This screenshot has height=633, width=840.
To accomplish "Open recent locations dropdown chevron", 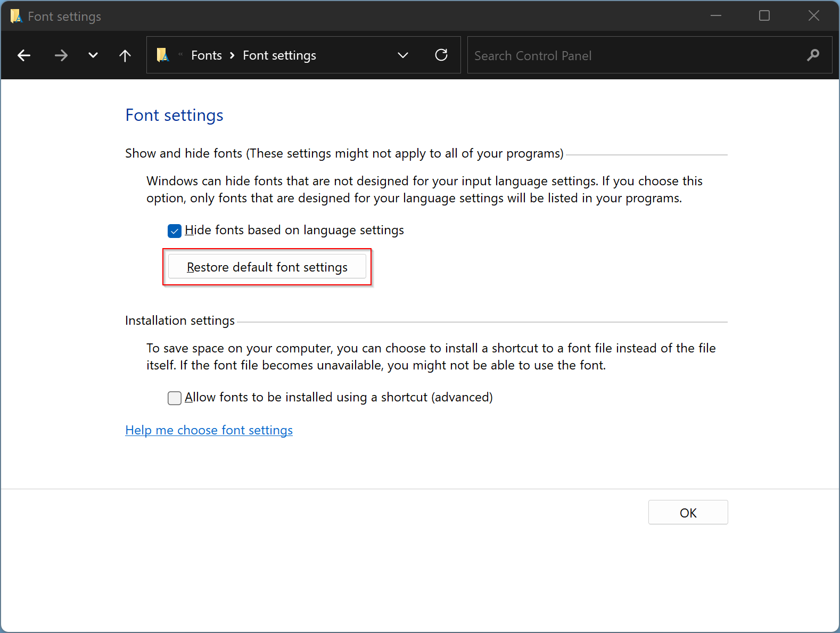I will coord(93,55).
